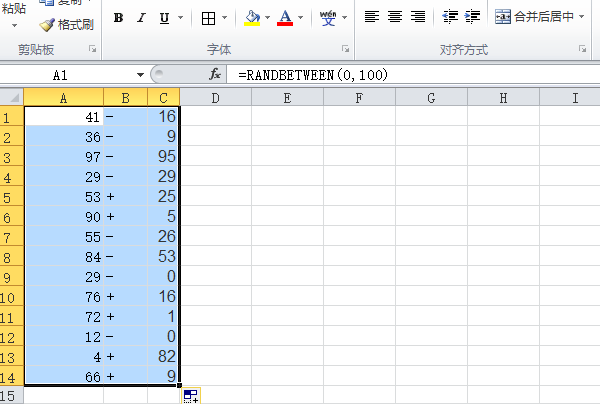The width and height of the screenshot is (600, 404).
Task: Open clipboard (剪贴板) dialog launcher
Action: pos(92,49)
